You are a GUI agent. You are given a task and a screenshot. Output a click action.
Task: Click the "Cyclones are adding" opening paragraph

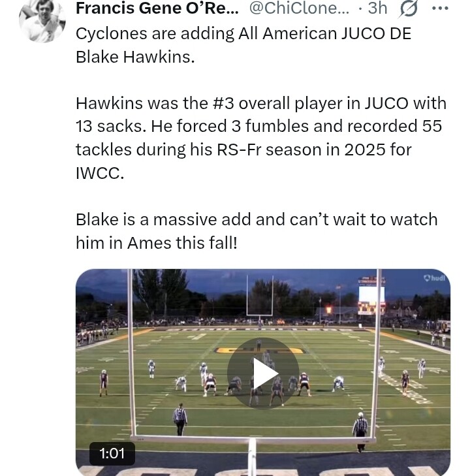pyautogui.click(x=243, y=45)
